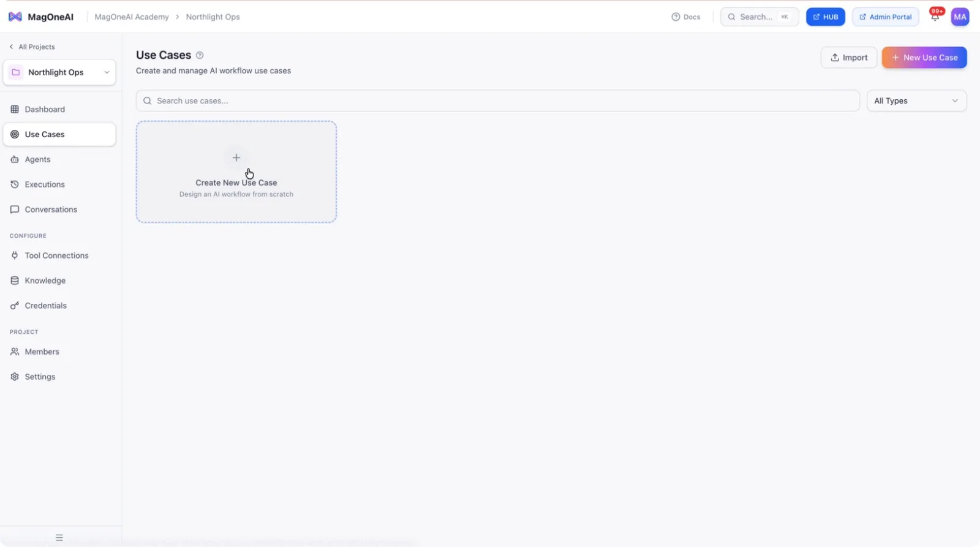Open the HUB button

825,17
